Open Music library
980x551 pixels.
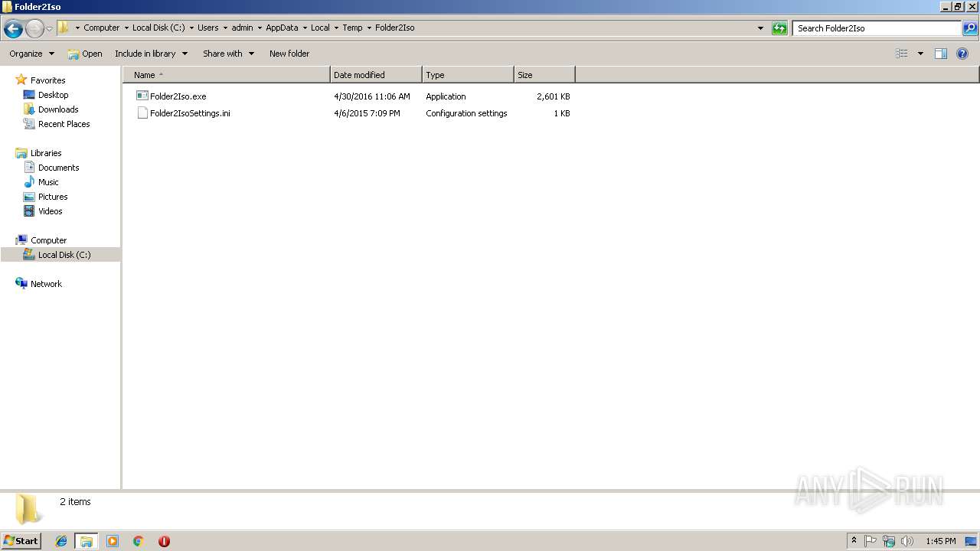(48, 182)
